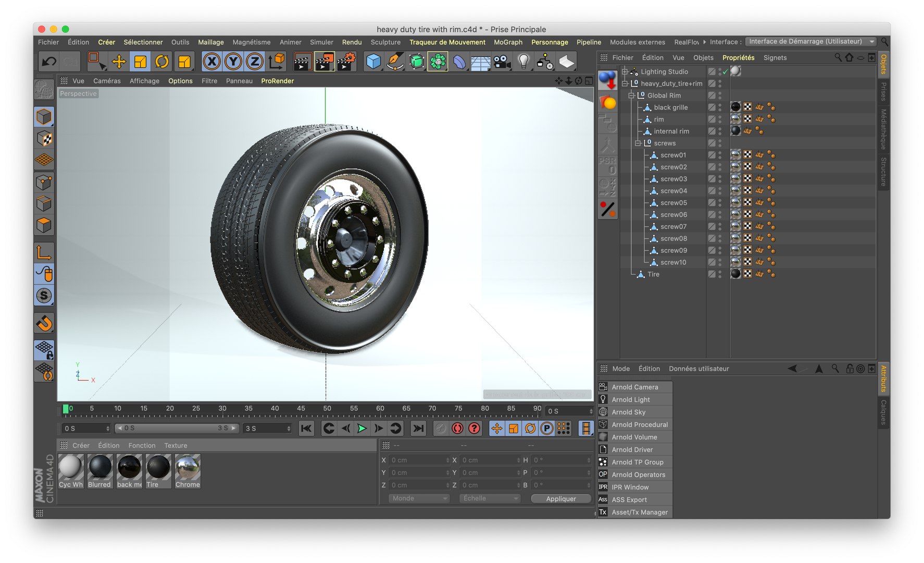Collapse the Global Rim group
924x563 pixels.
click(x=631, y=96)
